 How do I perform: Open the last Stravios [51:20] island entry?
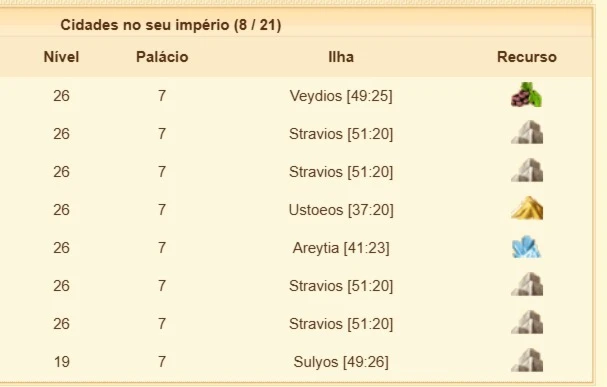point(341,324)
